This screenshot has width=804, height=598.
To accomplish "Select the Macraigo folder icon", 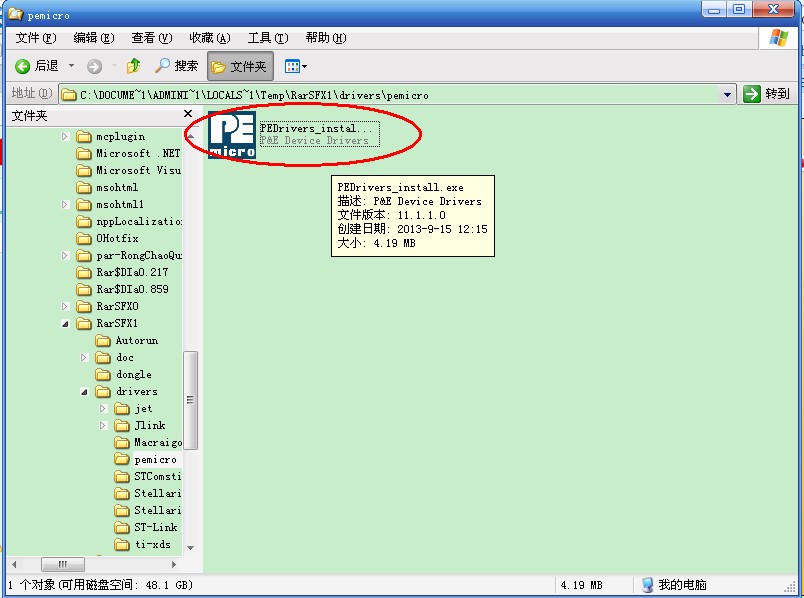I will coord(122,442).
